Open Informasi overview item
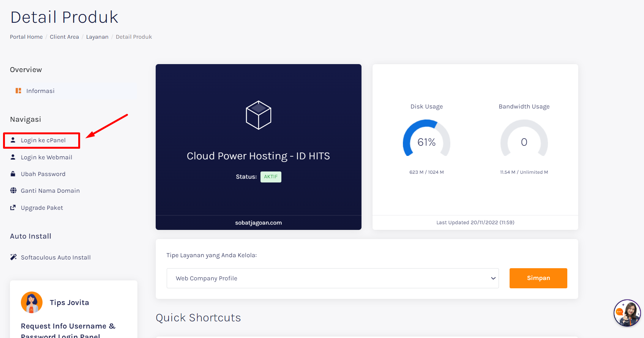Viewport: 644px width, 338px height. point(73,91)
